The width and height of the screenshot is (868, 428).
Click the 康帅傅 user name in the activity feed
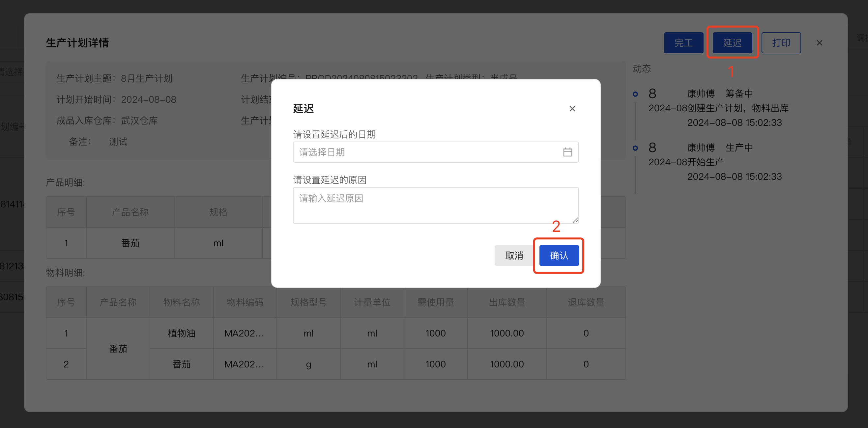[701, 93]
